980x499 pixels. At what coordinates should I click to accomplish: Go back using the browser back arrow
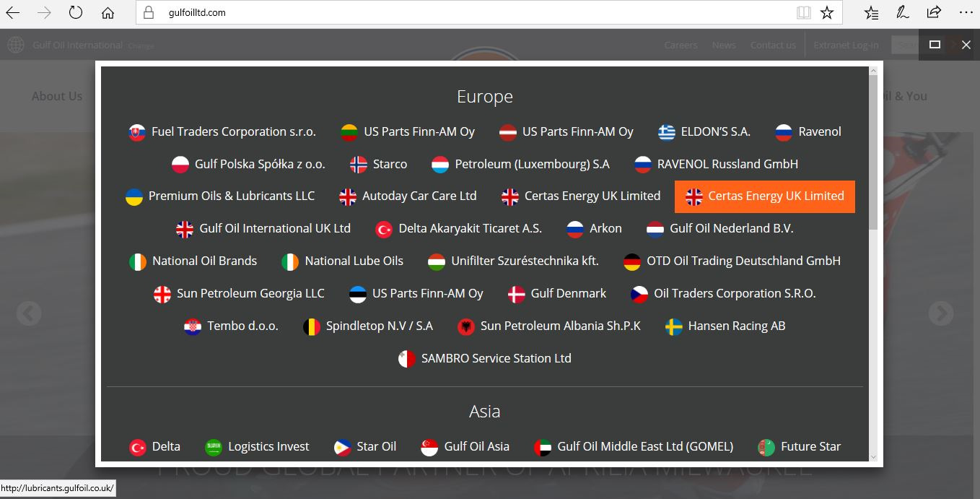tap(12, 12)
